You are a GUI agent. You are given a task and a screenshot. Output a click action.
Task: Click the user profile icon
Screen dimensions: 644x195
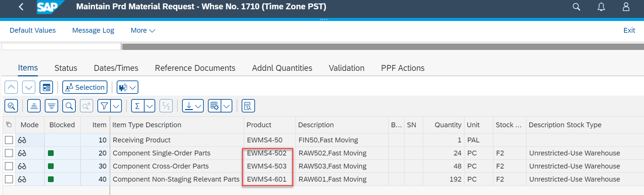626,7
